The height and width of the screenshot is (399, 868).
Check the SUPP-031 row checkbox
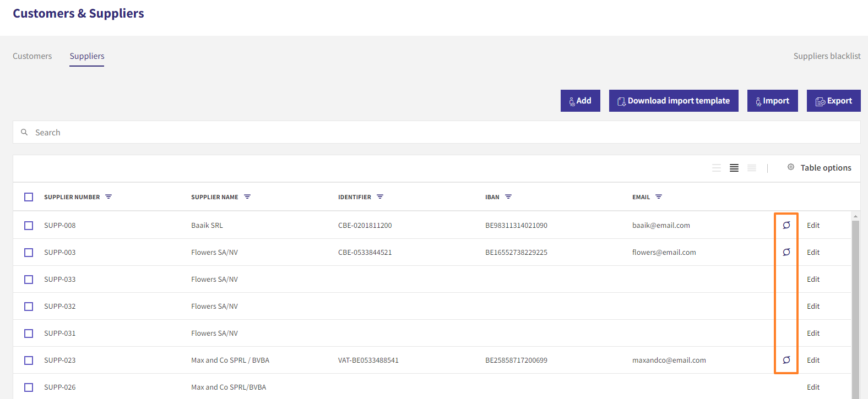point(29,334)
